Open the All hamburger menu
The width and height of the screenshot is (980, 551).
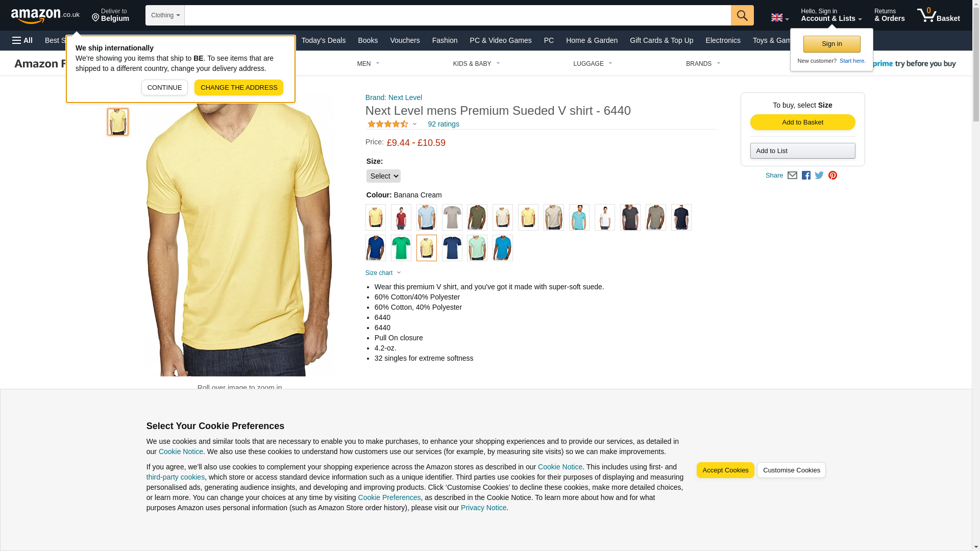point(22,40)
